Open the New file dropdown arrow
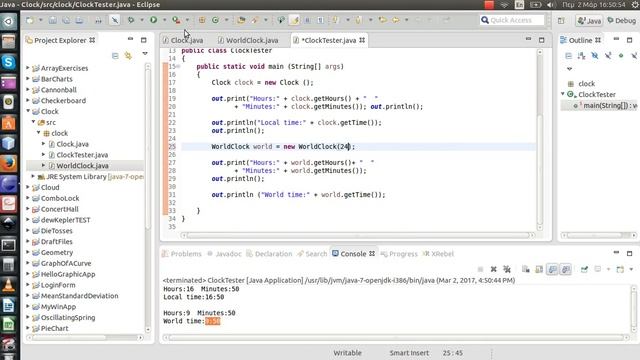The image size is (640, 360). 40,20
